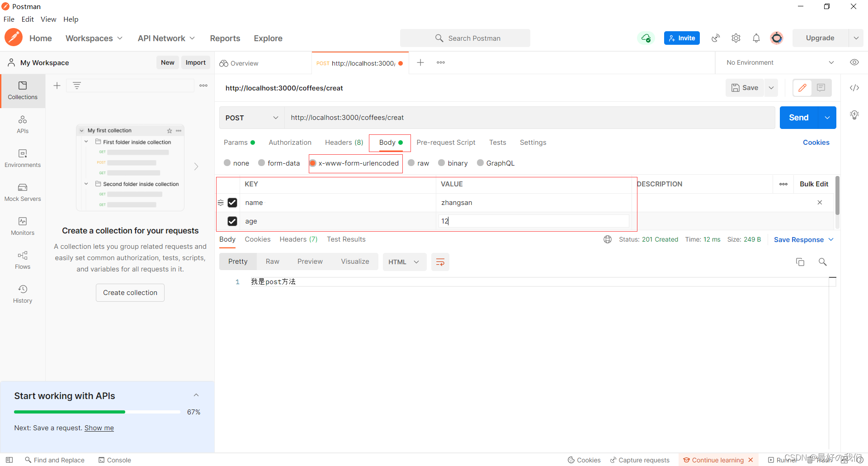The width and height of the screenshot is (868, 466).
Task: Open the Collections sidebar panel
Action: [x=23, y=90]
